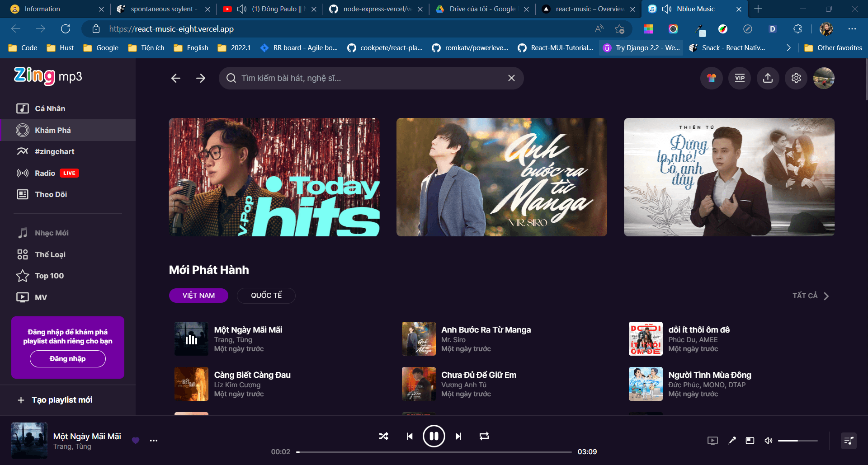Viewport: 868px width, 465px height.
Task: Toggle shuffle playback
Action: click(x=384, y=436)
